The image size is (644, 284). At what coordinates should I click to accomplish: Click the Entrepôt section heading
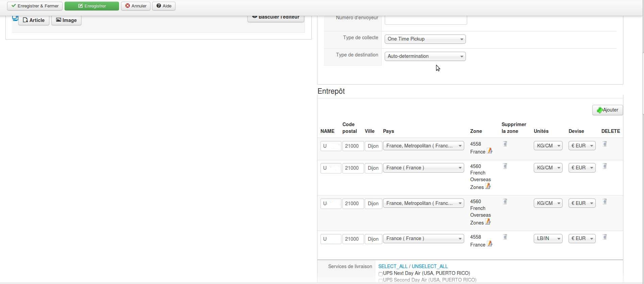331,91
